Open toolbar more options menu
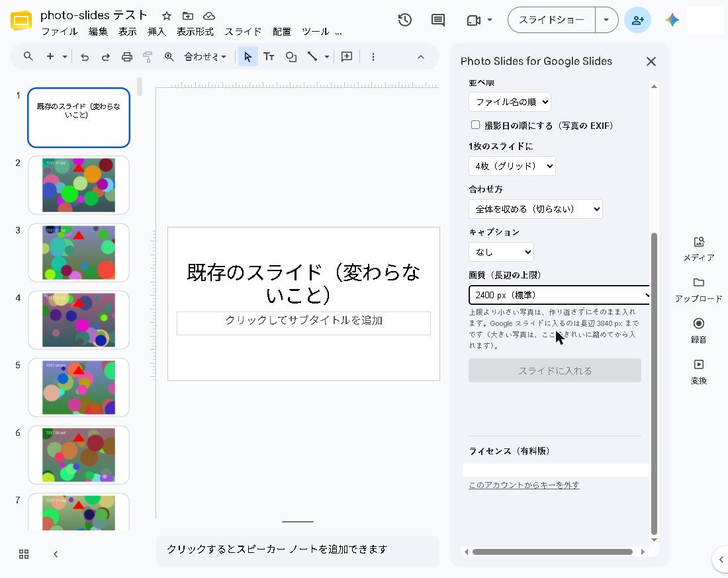 coord(373,57)
